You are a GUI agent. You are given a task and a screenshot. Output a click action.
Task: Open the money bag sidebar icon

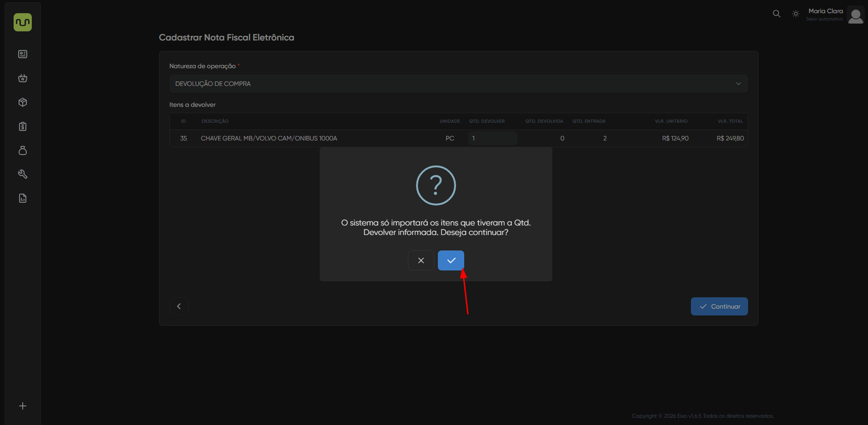point(23,150)
